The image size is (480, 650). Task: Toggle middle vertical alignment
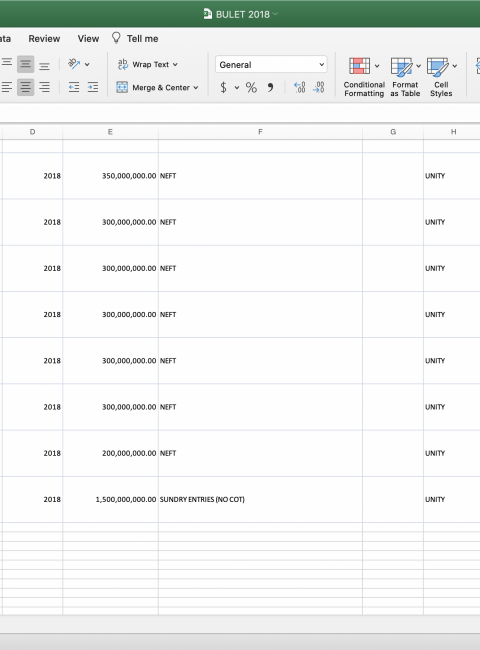coord(25,64)
